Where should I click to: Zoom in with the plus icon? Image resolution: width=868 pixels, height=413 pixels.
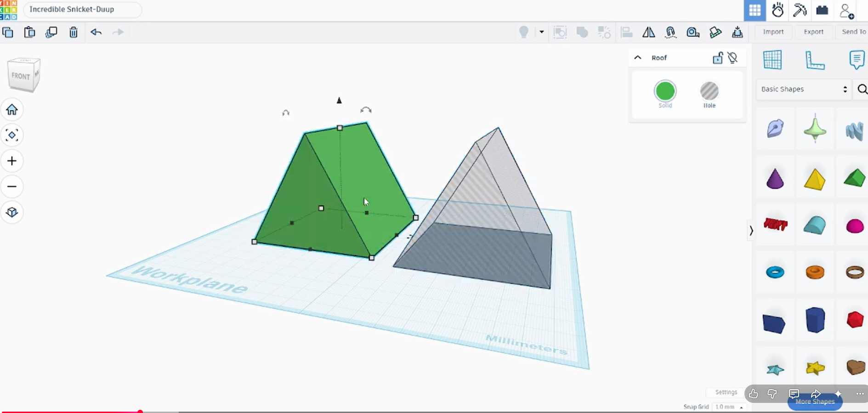tap(12, 161)
